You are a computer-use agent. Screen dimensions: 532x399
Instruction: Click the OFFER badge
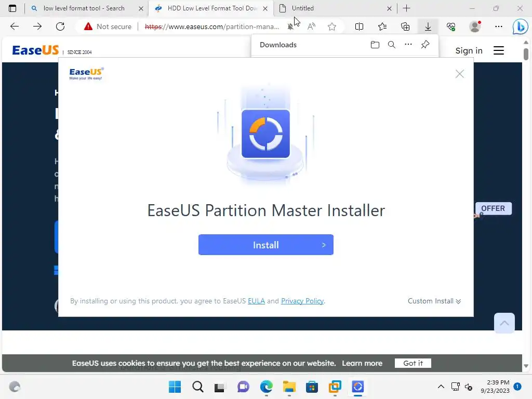point(493,208)
